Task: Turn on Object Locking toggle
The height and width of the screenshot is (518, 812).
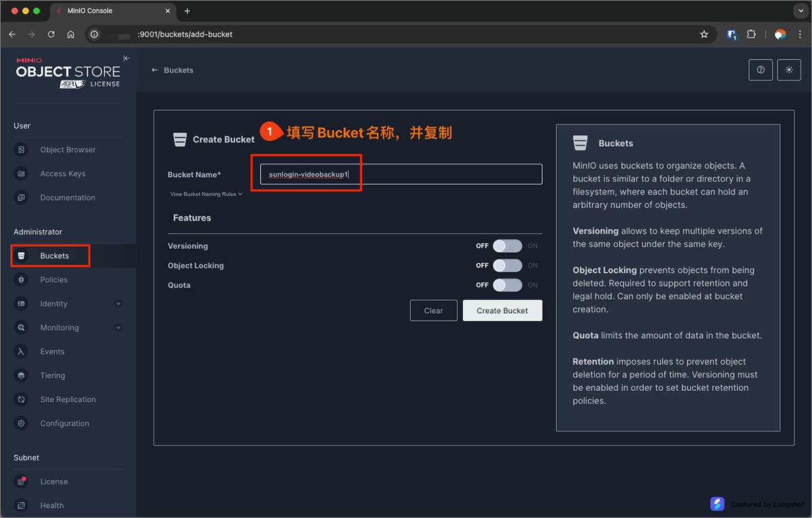Action: point(507,266)
